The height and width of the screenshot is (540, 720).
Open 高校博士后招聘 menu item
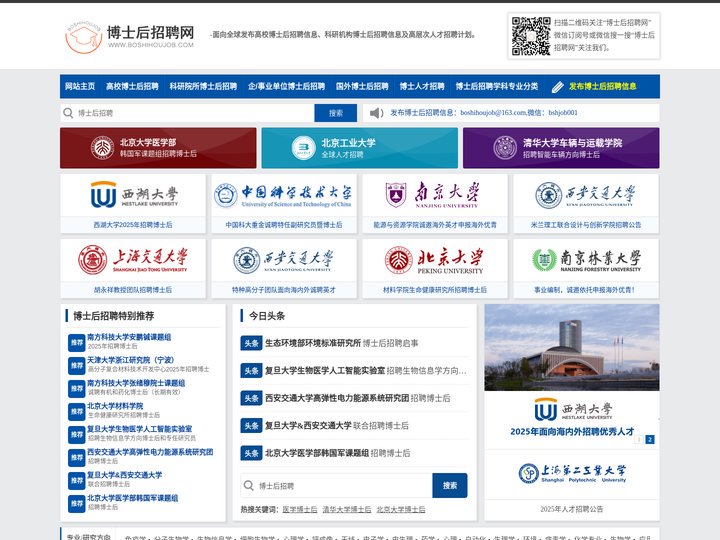(x=132, y=86)
